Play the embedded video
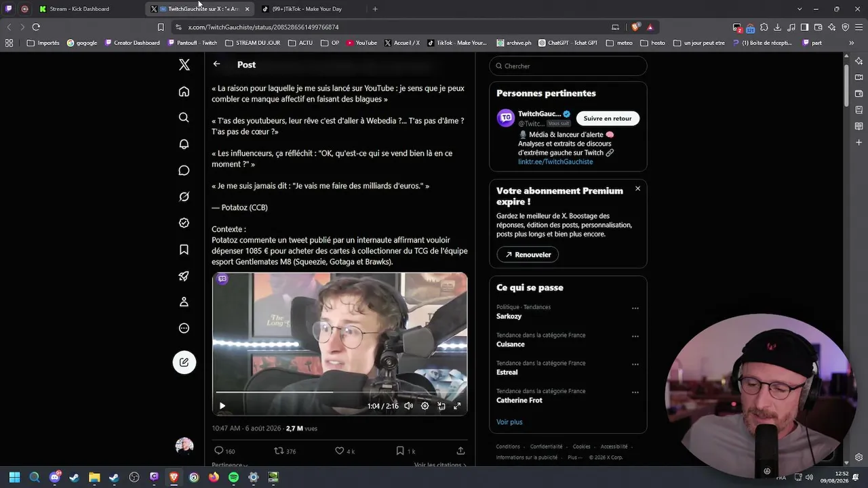This screenshot has height=488, width=868. (222, 406)
